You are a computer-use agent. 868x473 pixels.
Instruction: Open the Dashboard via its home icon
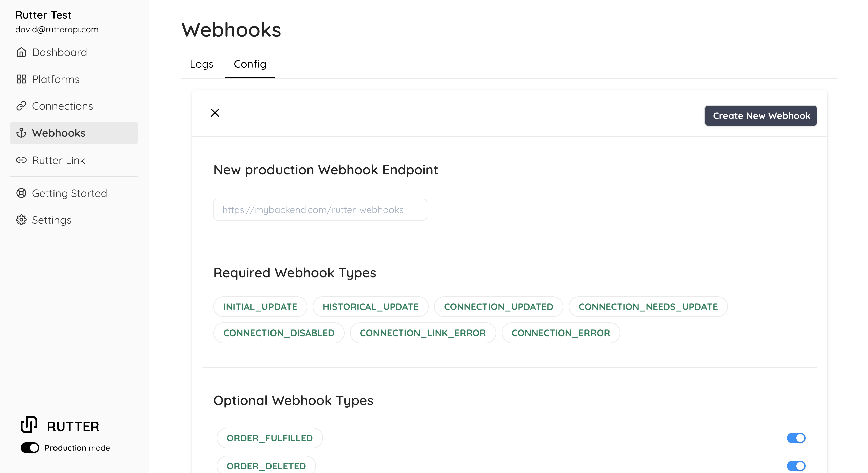click(x=21, y=52)
